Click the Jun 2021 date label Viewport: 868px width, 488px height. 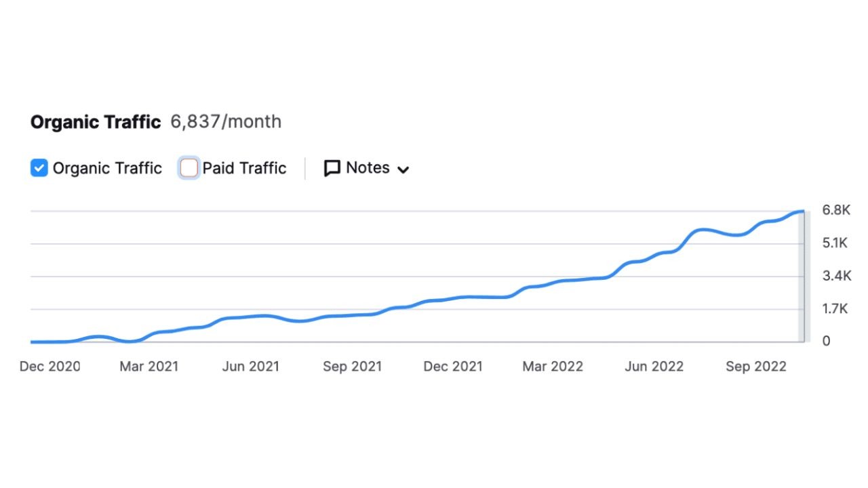(x=250, y=367)
